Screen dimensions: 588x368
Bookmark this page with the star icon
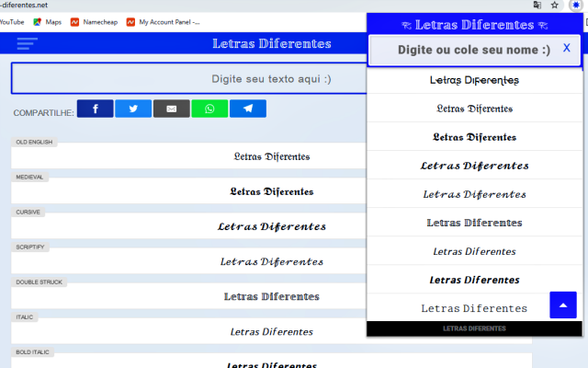pos(555,5)
